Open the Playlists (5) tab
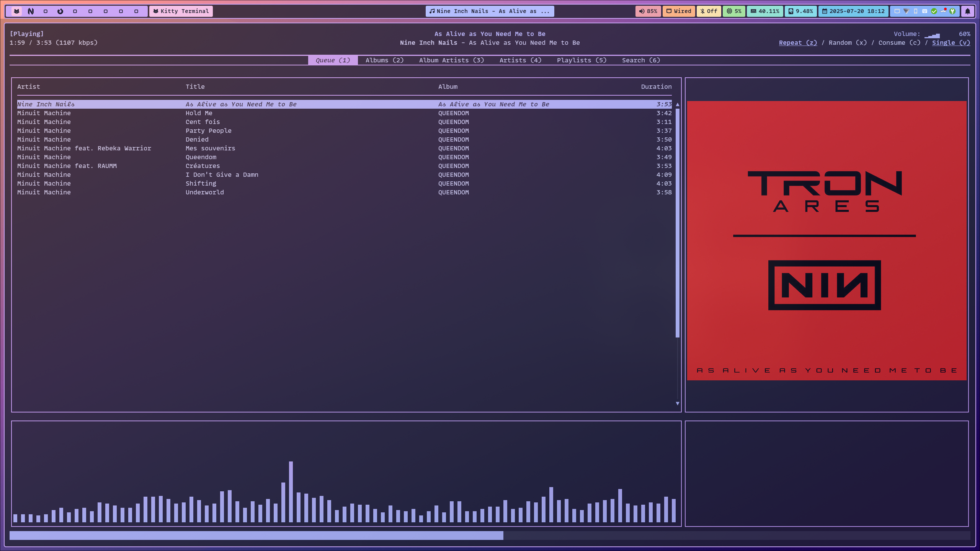This screenshot has width=980, height=551. click(581, 60)
